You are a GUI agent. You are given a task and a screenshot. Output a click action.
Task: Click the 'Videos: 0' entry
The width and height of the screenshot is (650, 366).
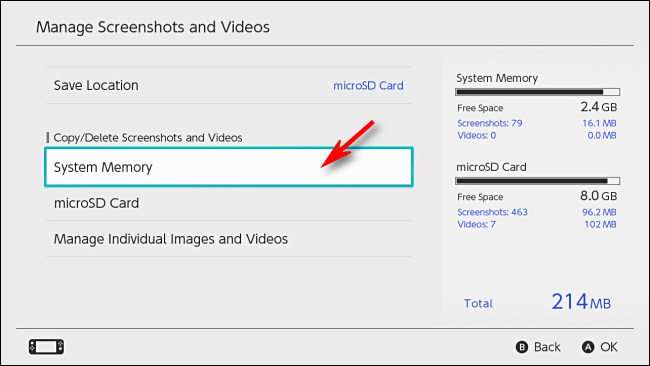point(476,136)
